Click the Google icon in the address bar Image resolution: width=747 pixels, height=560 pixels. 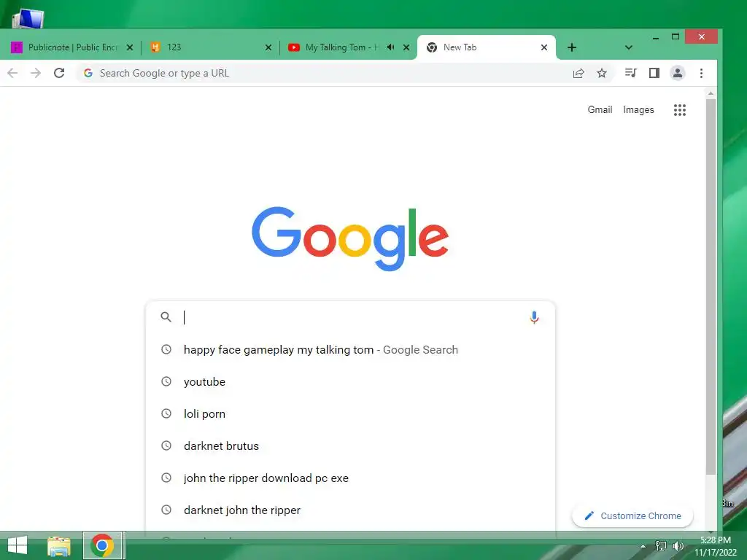(x=88, y=73)
